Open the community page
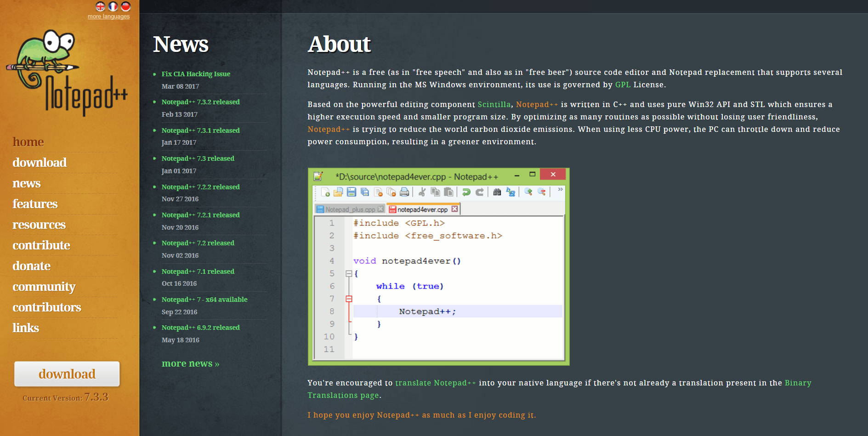 coord(44,287)
